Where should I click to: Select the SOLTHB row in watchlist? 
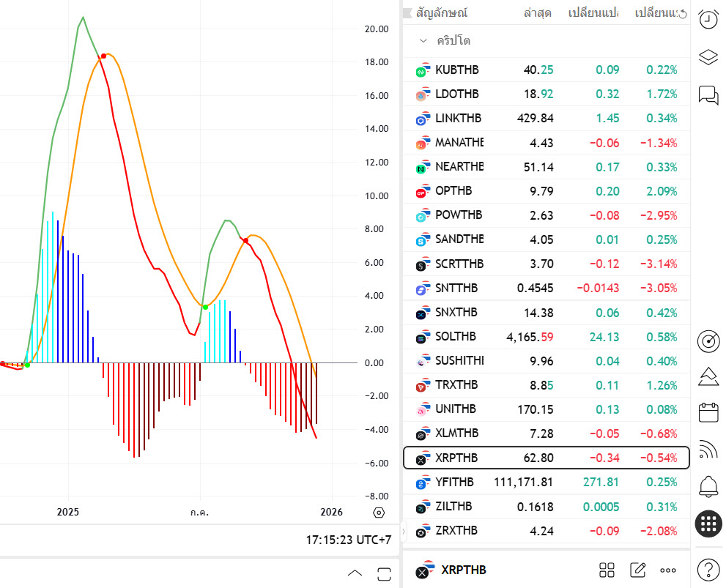546,337
